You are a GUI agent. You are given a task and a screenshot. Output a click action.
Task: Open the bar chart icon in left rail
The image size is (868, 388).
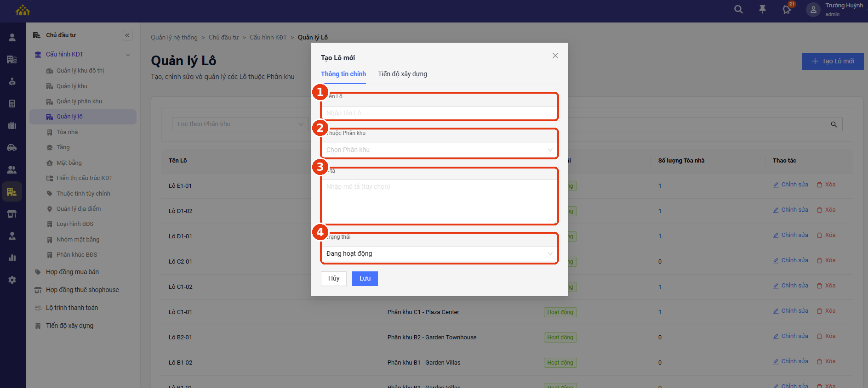(12, 258)
